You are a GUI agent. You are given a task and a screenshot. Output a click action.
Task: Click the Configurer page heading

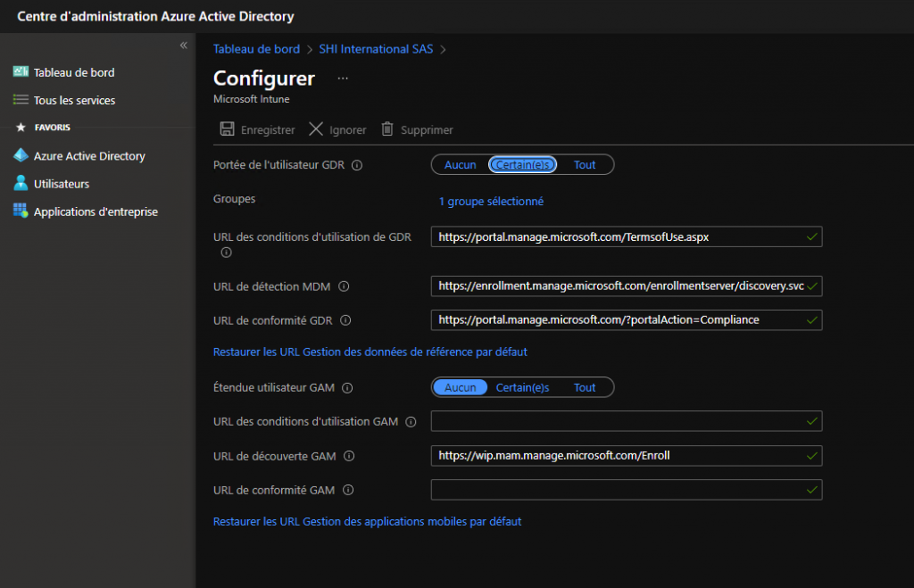pos(264,79)
